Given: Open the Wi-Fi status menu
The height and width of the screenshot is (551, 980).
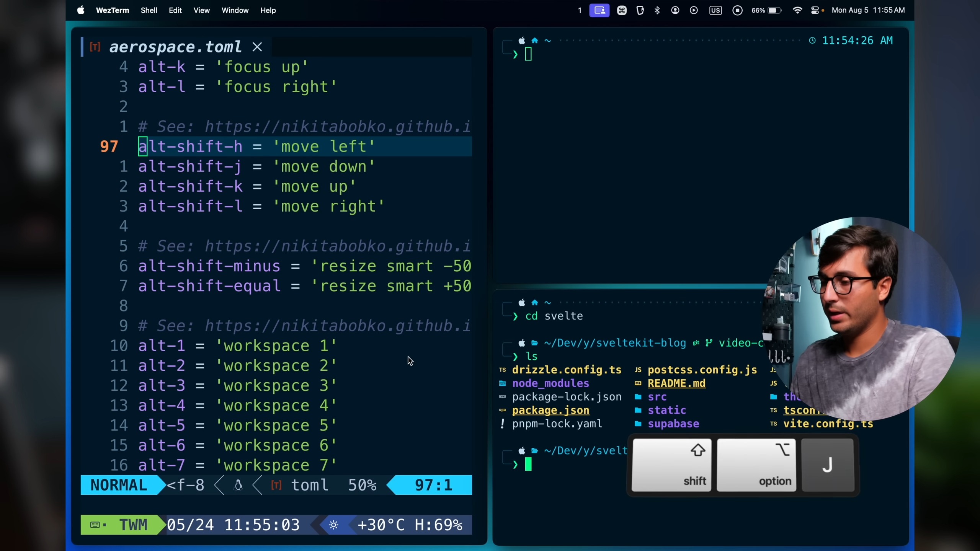Looking at the screenshot, I should (x=797, y=10).
